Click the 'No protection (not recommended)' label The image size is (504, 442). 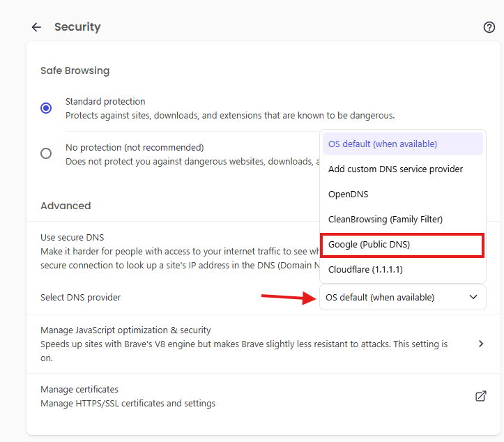135,148
